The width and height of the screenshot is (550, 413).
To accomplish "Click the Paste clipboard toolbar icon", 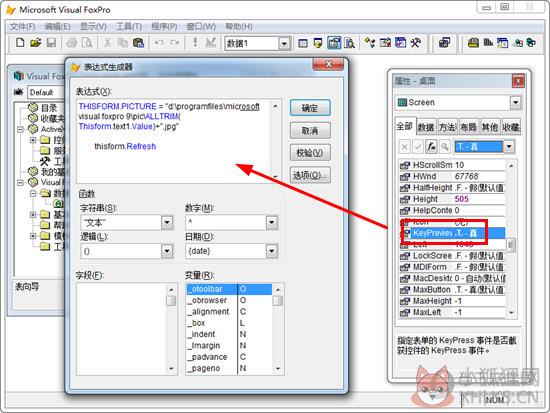I will (x=138, y=43).
